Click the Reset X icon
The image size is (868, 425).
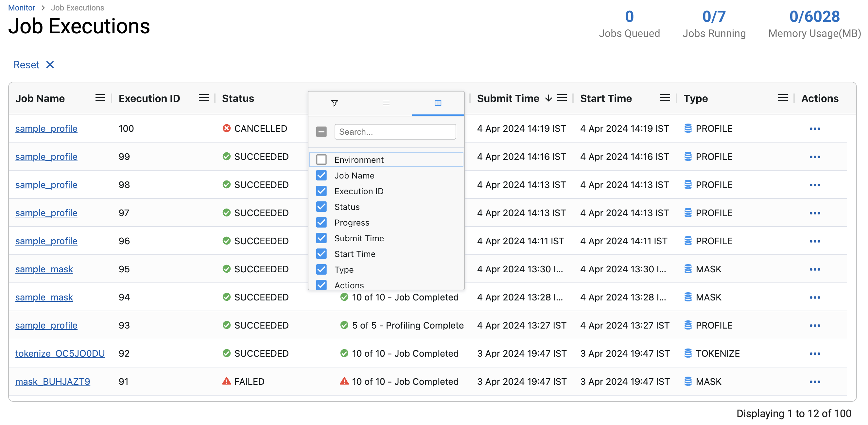[50, 65]
